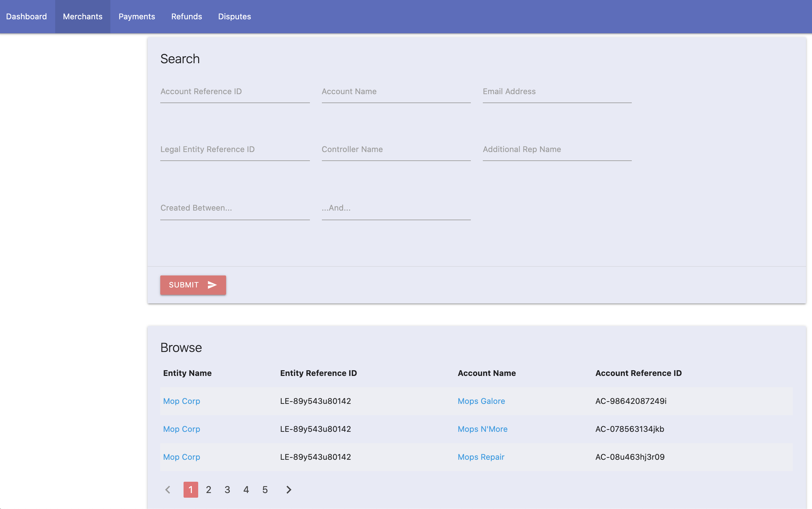The image size is (812, 509).
Task: Select the Merchants tab
Action: 82,16
